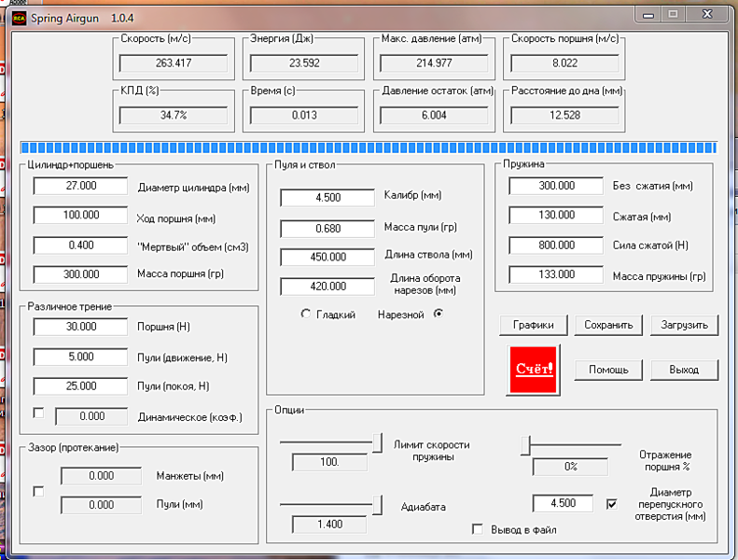Click the dynamic coefficient field
Viewport: 738px width, 560px height.
(91, 416)
